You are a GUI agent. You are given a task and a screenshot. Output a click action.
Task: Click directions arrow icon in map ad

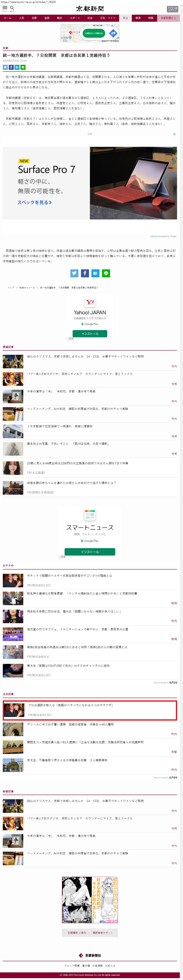point(113,33)
